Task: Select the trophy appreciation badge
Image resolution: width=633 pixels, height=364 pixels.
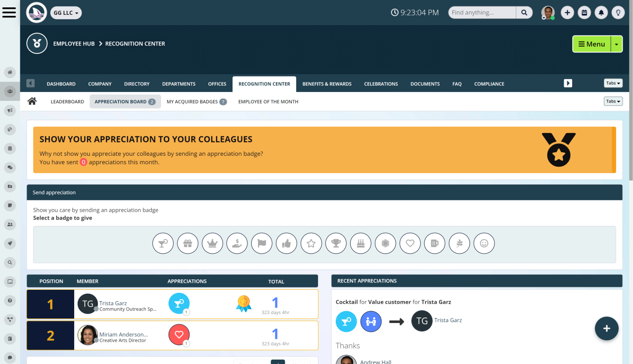Action: click(x=336, y=243)
